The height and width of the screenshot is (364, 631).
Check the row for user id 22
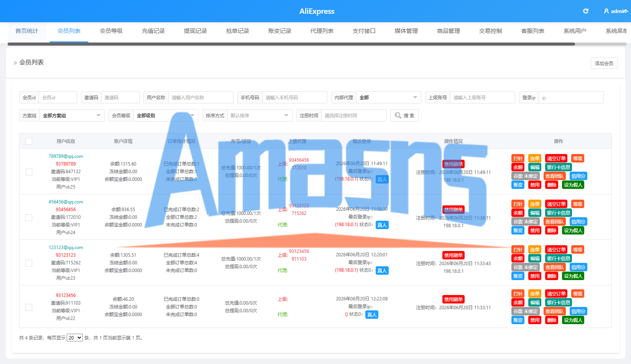click(x=29, y=307)
